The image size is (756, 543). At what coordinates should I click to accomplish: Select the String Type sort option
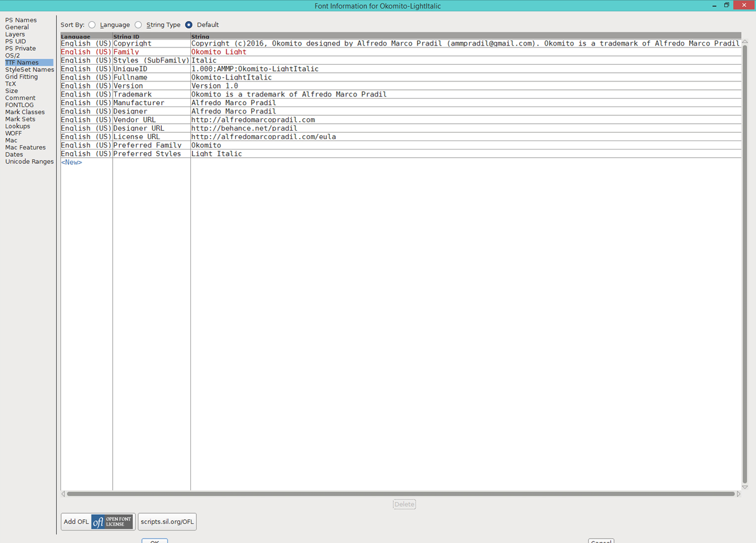[x=139, y=25]
